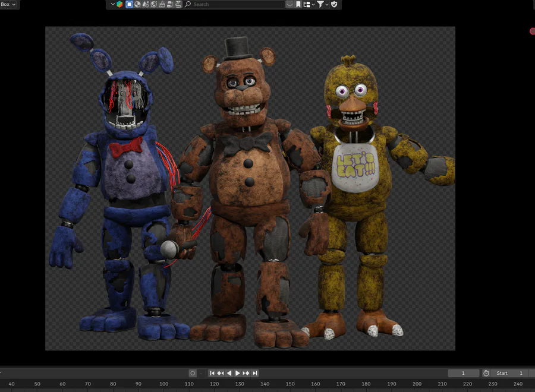The height and width of the screenshot is (392, 535).
Task: Click frame 140 on the timeline ruler
Action: click(265, 384)
